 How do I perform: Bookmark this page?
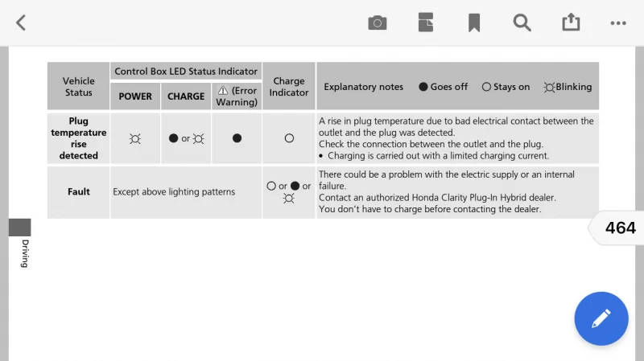(474, 23)
